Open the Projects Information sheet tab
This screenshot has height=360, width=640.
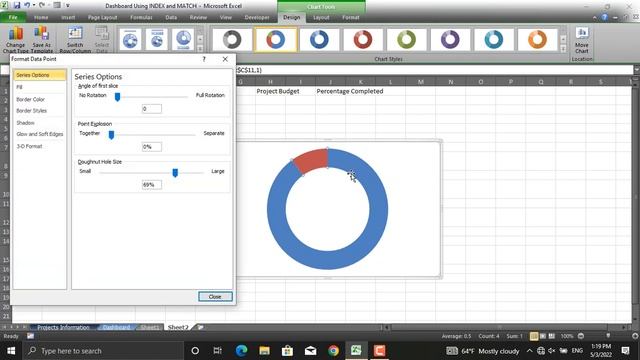point(63,327)
